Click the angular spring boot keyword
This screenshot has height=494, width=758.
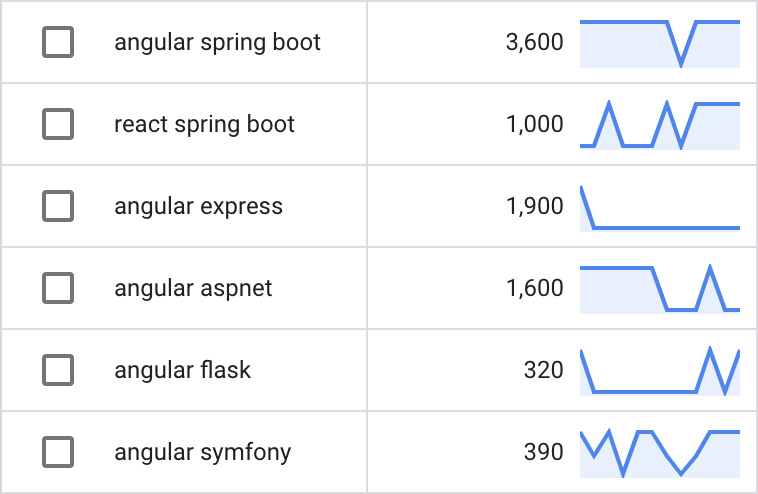218,42
